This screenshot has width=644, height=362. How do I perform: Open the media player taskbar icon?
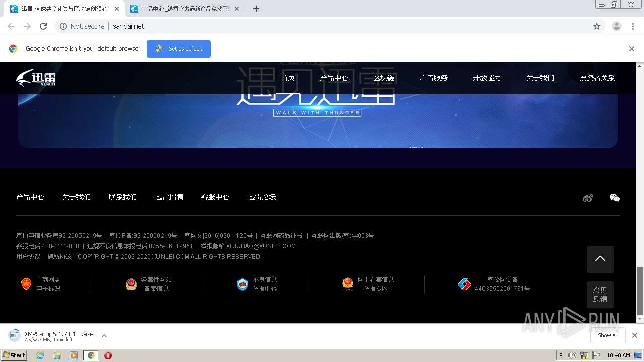74,355
